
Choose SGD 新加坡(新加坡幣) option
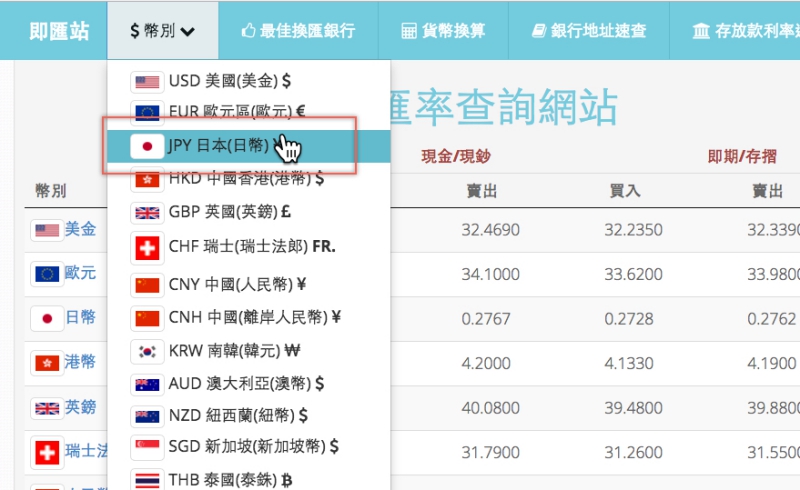tap(249, 447)
